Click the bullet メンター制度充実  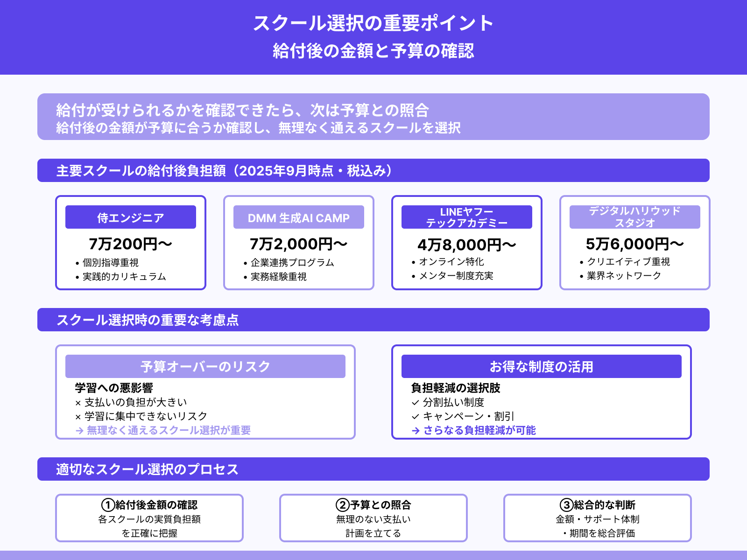456,276
